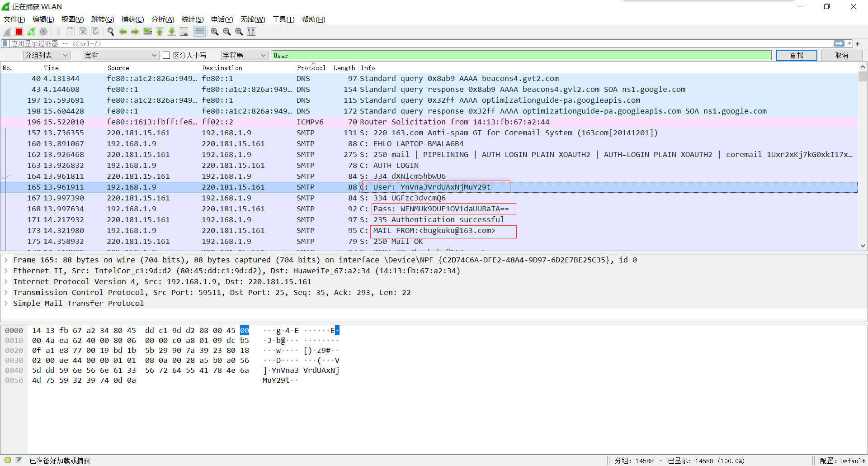Viewport: 868px width, 466px height.
Task: Click the save capture file icon
Action: click(x=71, y=32)
